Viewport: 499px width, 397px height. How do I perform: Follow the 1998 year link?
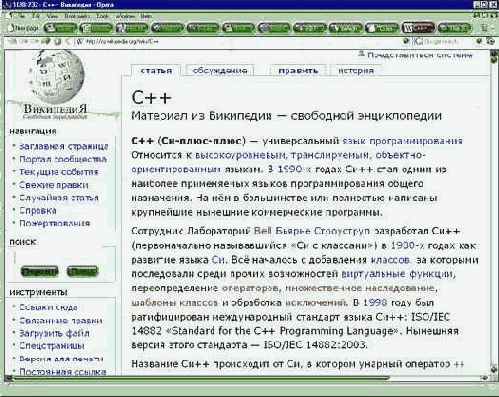[375, 303]
